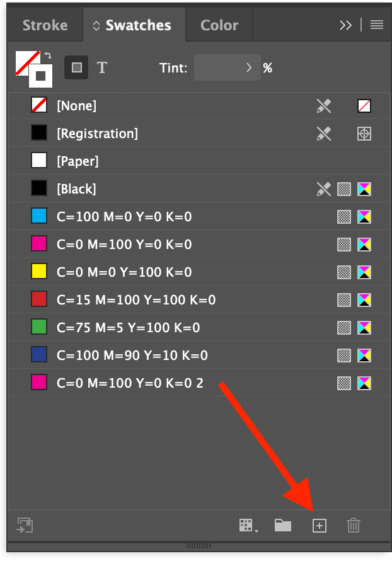This screenshot has width=392, height=561.
Task: Click the Registration noneditable pen icon
Action: point(323,133)
